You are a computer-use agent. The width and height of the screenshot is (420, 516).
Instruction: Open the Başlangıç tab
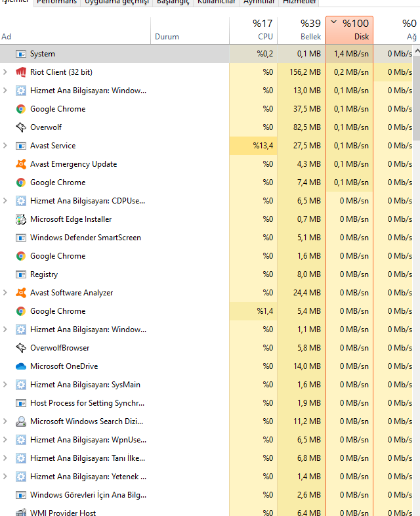pyautogui.click(x=173, y=2)
